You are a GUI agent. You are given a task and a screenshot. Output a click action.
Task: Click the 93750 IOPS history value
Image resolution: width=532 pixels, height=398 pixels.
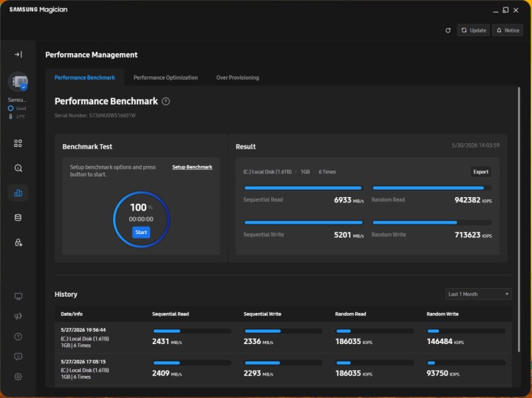(443, 373)
